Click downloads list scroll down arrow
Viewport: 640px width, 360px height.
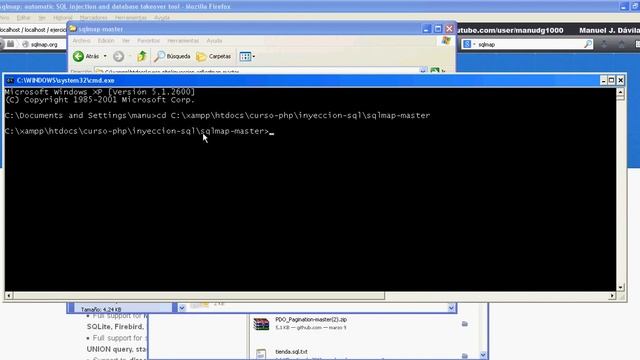pos(483,355)
